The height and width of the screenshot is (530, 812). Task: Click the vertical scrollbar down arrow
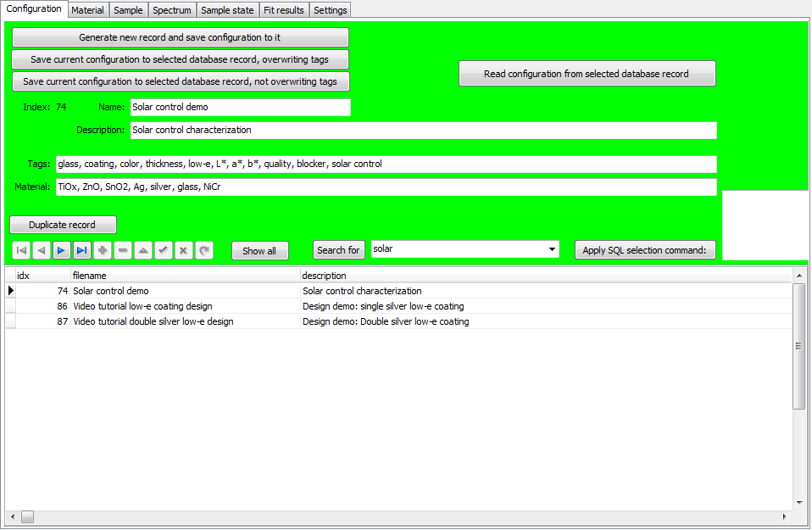[x=798, y=502]
